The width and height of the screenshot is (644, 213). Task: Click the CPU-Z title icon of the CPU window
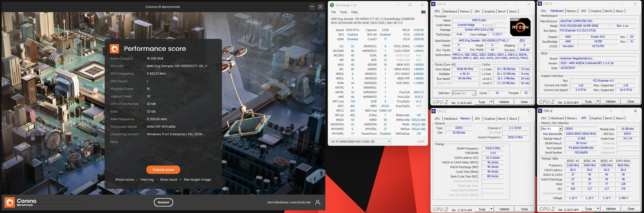click(434, 4)
